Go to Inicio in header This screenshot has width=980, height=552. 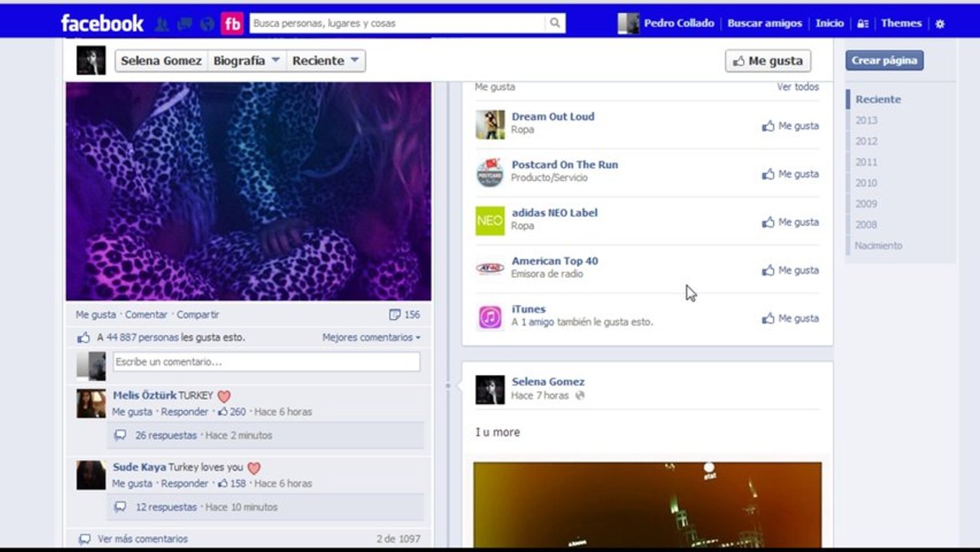coord(830,24)
